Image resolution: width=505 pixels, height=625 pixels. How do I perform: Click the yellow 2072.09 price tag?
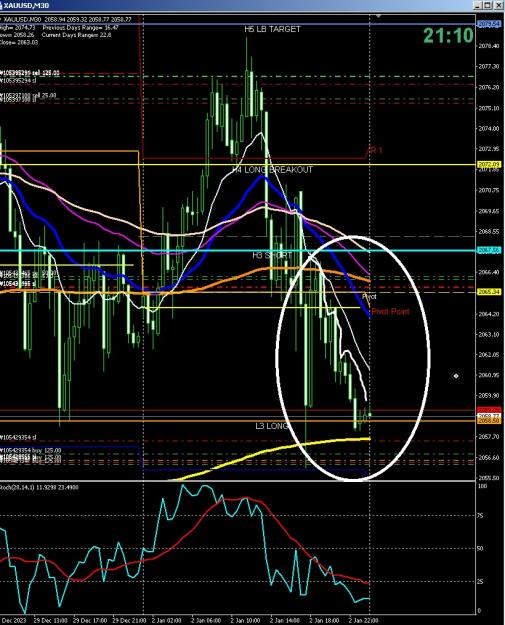(489, 165)
